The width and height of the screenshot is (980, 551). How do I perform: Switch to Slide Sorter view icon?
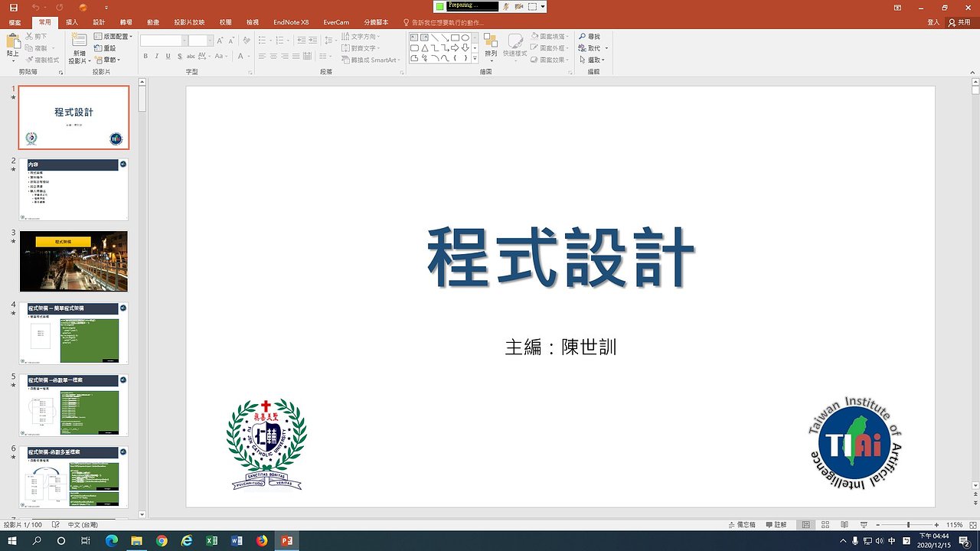(826, 525)
